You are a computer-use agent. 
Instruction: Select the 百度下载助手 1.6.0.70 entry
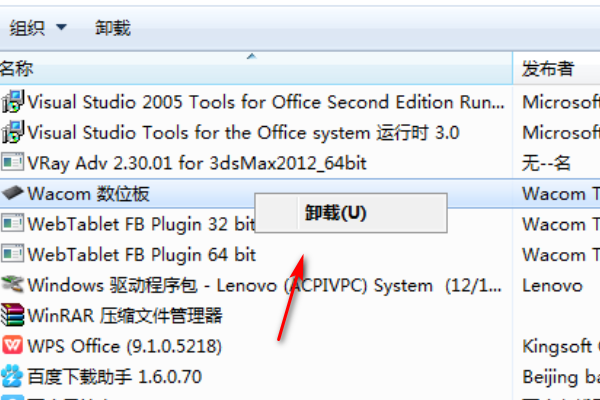(x=115, y=377)
